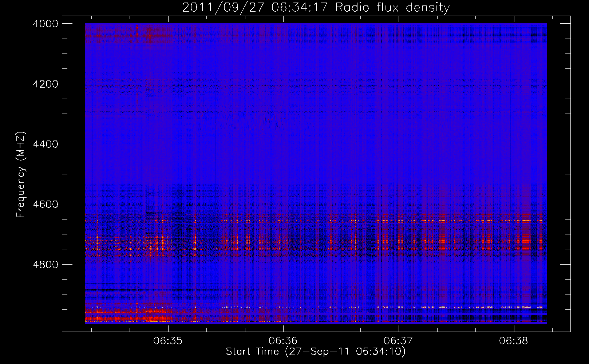Select the 4800 frequency tick label
Screen dimensions: 589x364
tap(46, 264)
